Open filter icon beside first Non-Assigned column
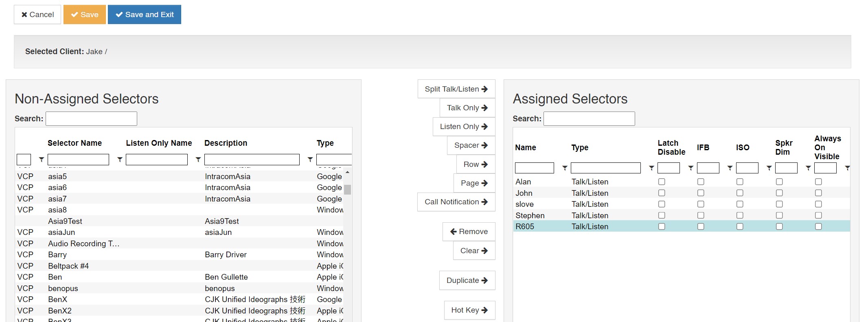 click(x=42, y=160)
